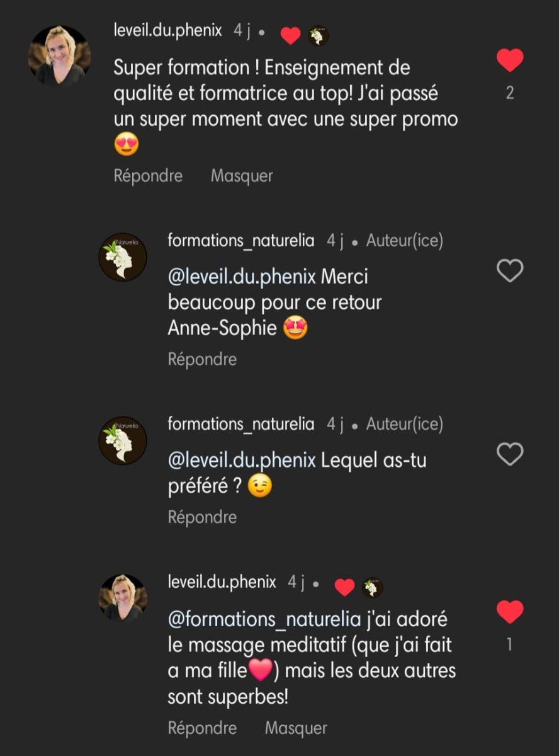Screen dimensions: 559x756
Task: Open leveil.du.phenix avatar on bottom reply
Action: 123,597
